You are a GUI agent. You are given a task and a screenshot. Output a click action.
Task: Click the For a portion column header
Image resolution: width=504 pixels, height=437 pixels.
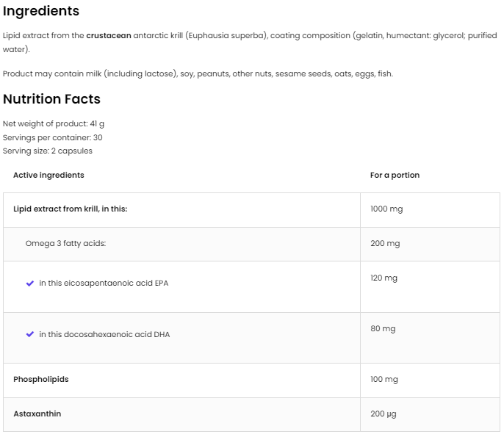tap(395, 175)
